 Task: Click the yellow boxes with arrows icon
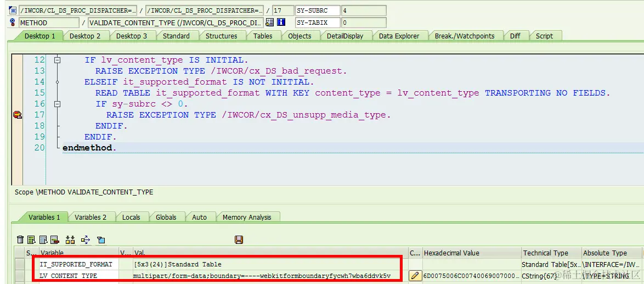(70, 240)
